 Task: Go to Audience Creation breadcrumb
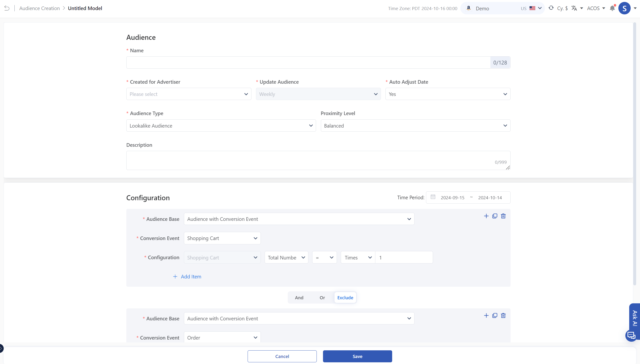pos(40,8)
